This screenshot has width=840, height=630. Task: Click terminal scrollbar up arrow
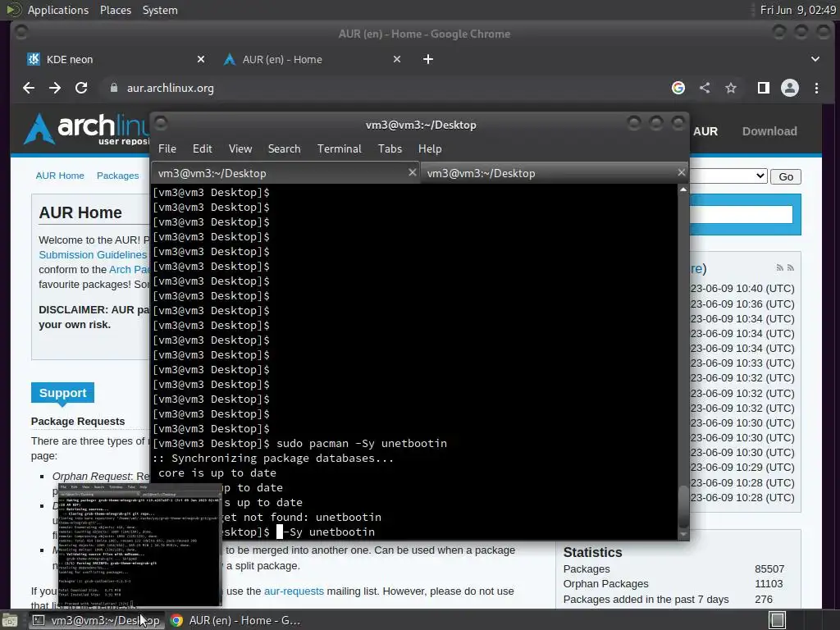pos(683,189)
